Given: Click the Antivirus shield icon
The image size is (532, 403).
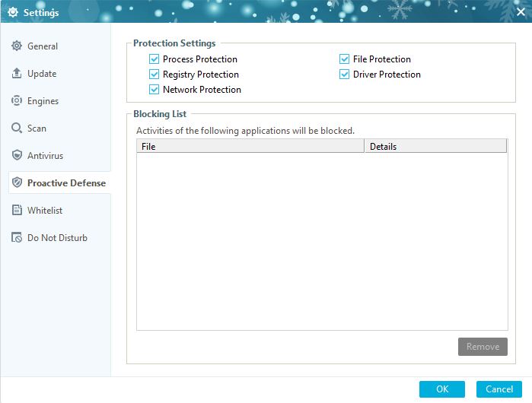Looking at the screenshot, I should [x=17, y=155].
